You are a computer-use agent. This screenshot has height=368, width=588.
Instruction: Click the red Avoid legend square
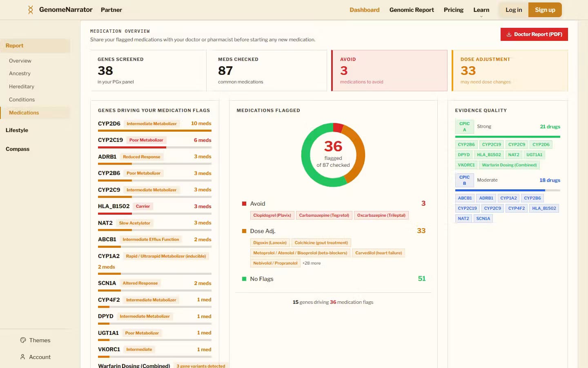pyautogui.click(x=244, y=204)
